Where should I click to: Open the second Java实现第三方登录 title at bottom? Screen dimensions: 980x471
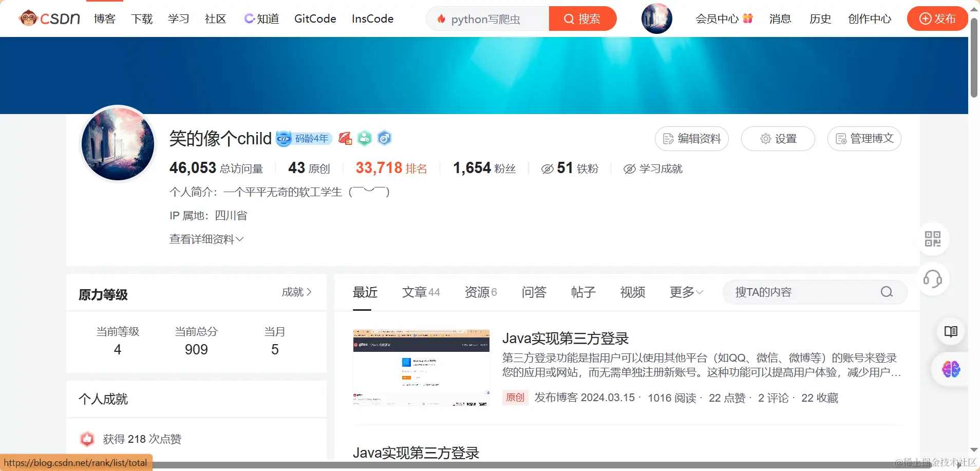(x=416, y=453)
